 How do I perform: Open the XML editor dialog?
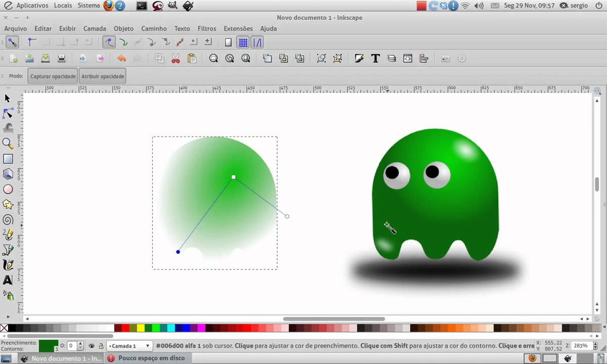coord(408,59)
